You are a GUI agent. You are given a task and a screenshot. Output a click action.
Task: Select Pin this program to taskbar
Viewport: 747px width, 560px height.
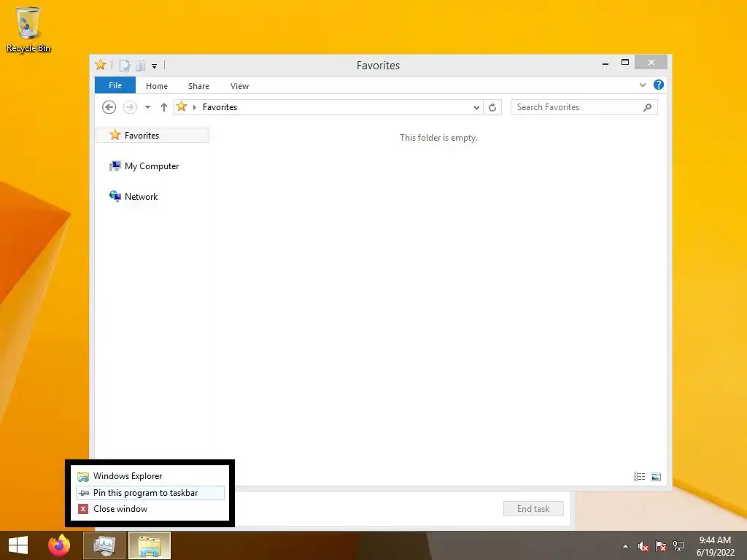[150, 493]
